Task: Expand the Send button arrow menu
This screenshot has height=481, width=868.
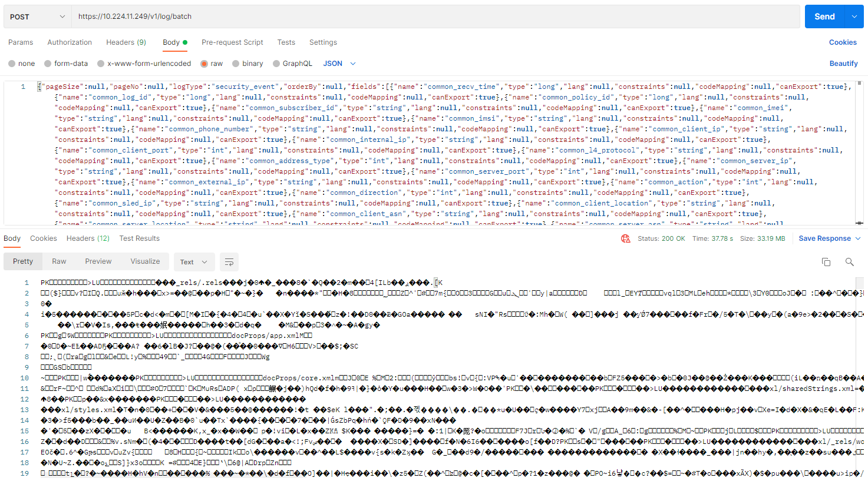Action: [x=854, y=17]
